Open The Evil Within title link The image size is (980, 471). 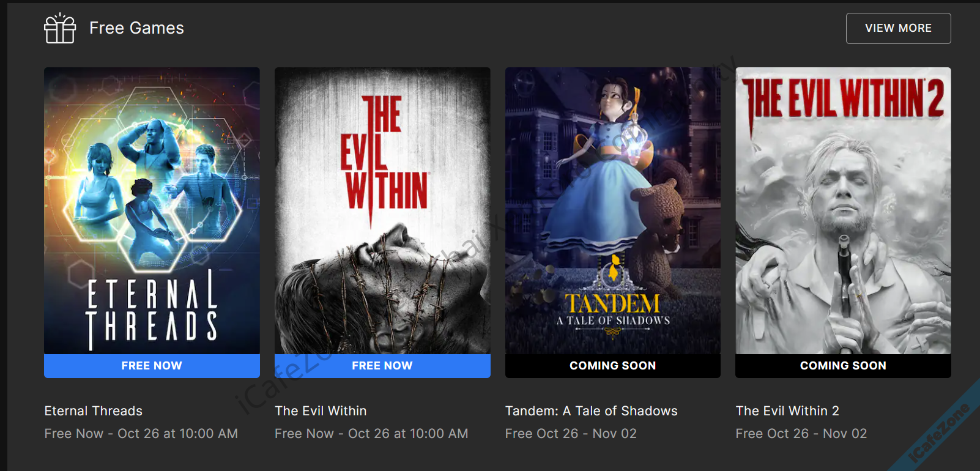(321, 411)
